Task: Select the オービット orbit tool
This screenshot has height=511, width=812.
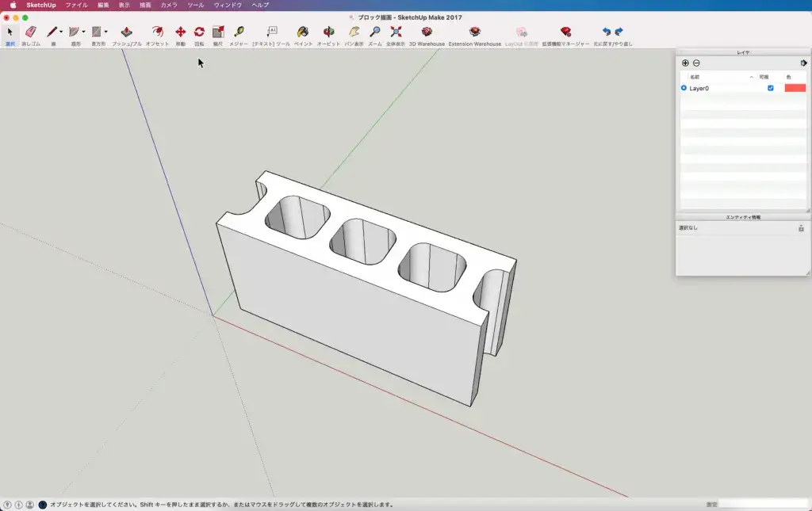Action: [328, 32]
